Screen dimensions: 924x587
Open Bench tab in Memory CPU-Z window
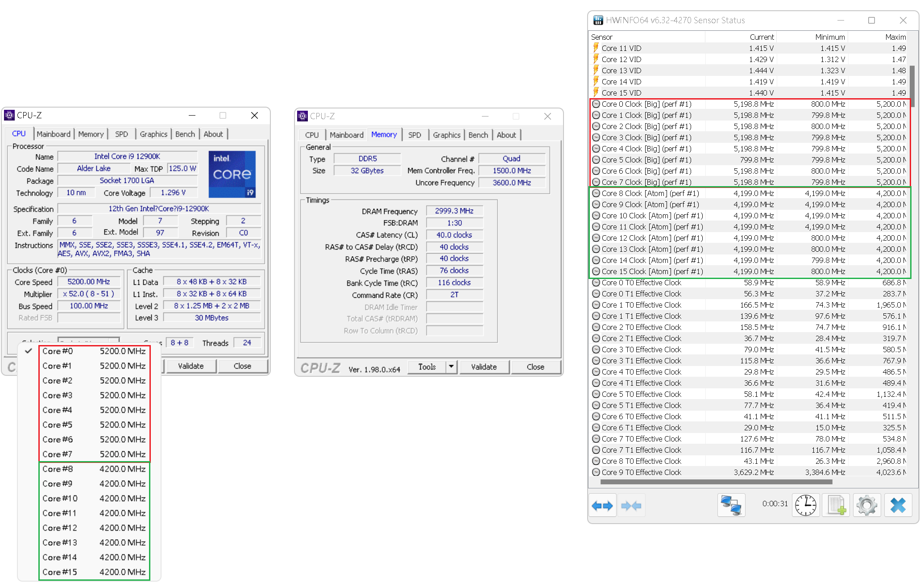[x=478, y=135]
